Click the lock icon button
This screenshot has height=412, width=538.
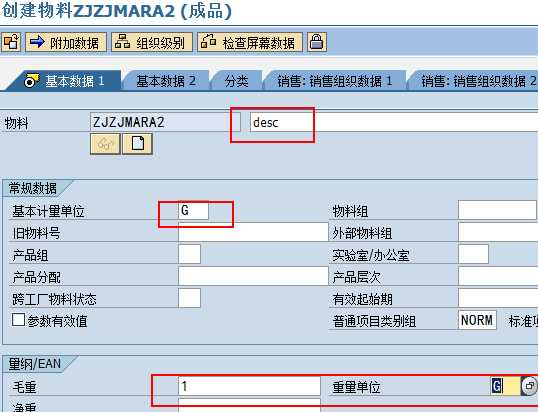click(x=316, y=42)
